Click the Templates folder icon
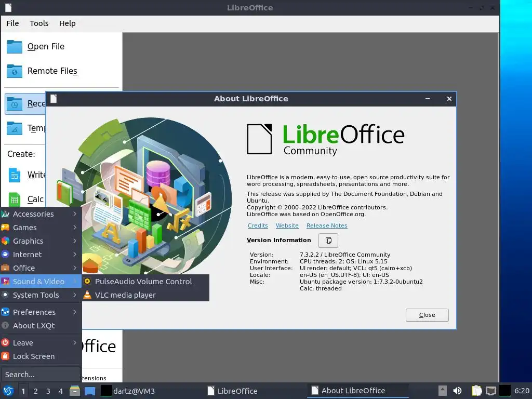 coord(14,128)
